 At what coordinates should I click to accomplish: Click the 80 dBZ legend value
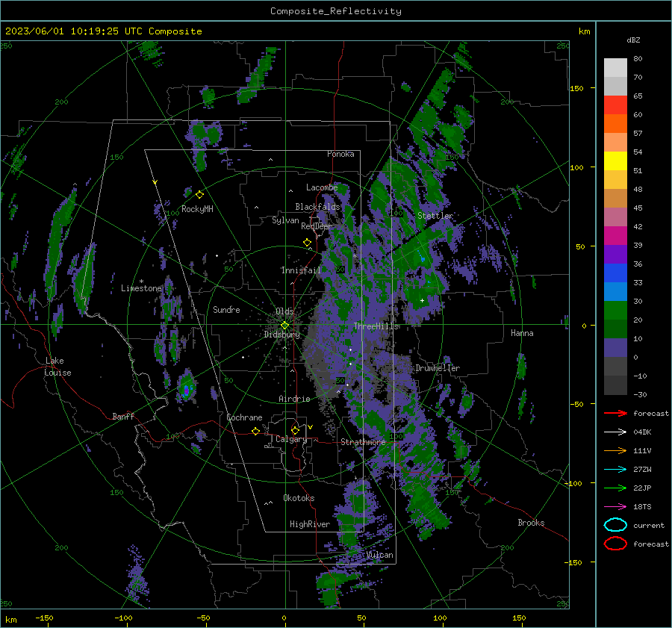coord(638,59)
